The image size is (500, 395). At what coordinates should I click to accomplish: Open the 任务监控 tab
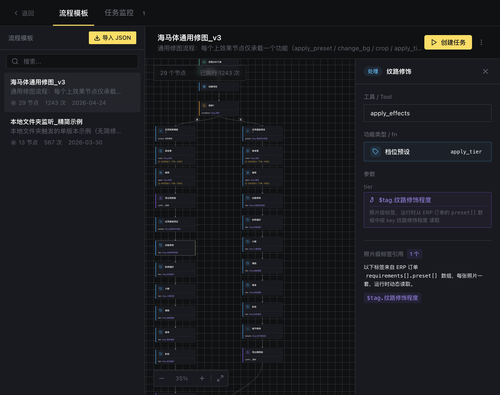click(x=119, y=13)
